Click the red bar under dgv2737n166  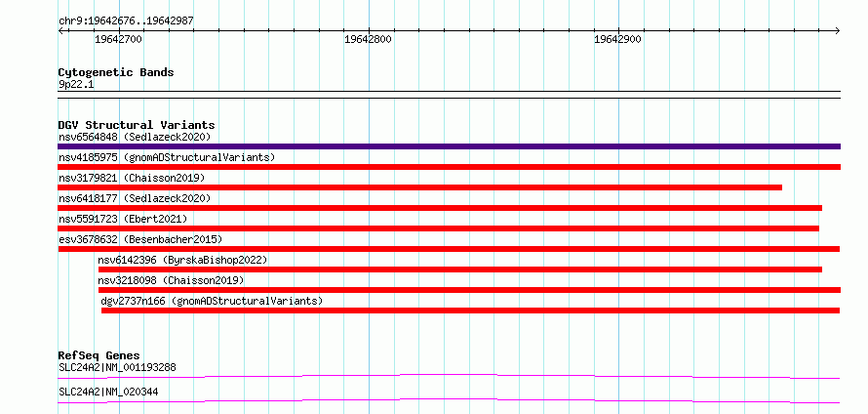click(470, 310)
